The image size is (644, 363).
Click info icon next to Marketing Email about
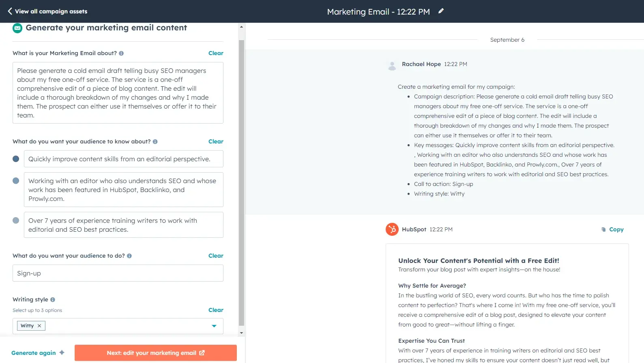(x=121, y=53)
